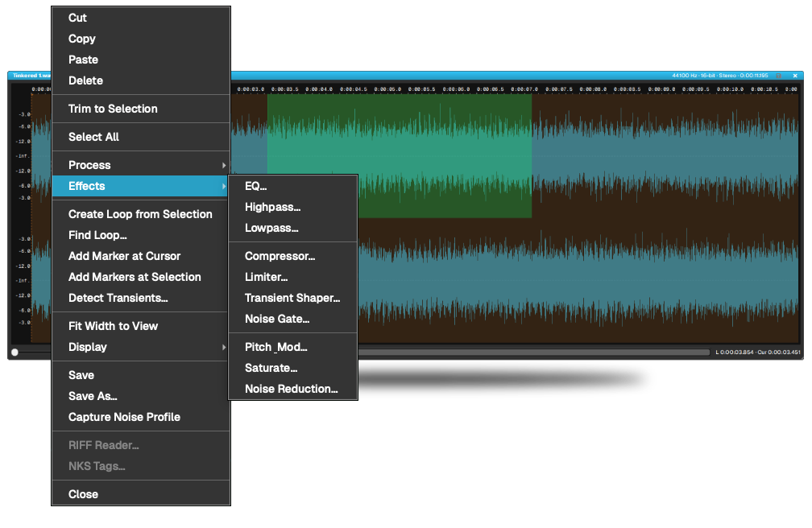Click timeline ruler at 0:00:08.0
This screenshot has height=528, width=812.
(x=593, y=89)
